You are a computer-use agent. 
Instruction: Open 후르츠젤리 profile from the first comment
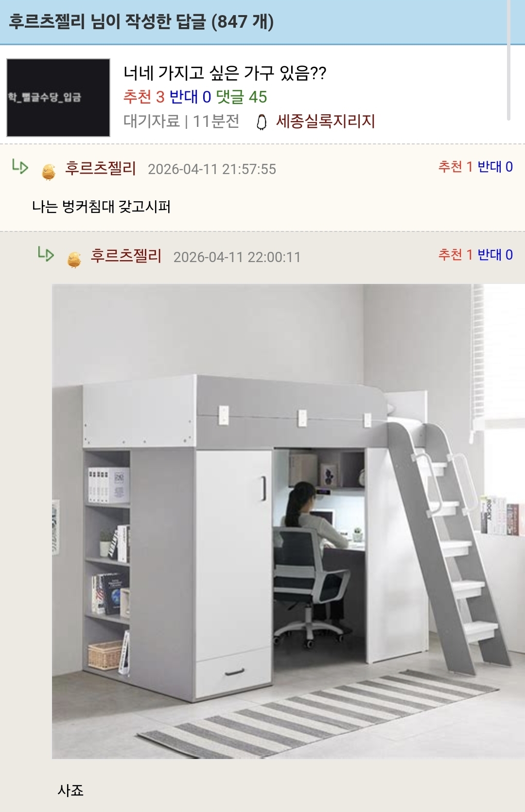pos(101,168)
